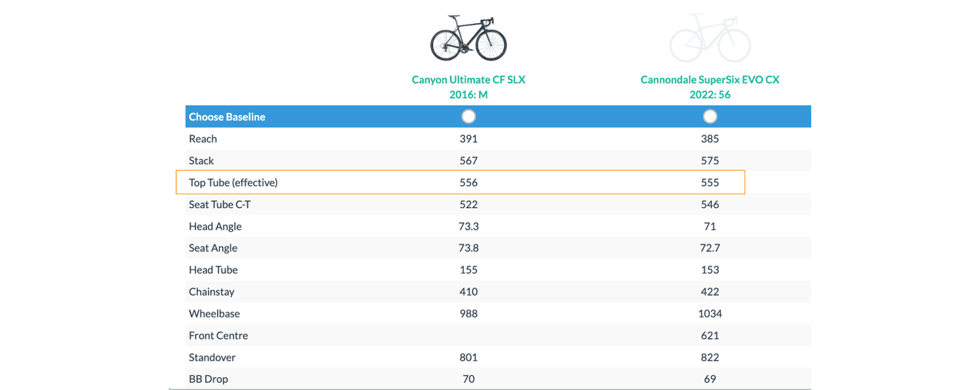980x390 pixels.
Task: Click the Reach row label
Action: coord(203,139)
